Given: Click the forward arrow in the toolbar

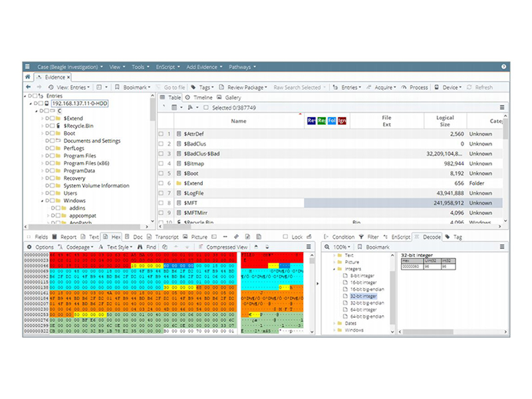Looking at the screenshot, I should (x=39, y=87).
